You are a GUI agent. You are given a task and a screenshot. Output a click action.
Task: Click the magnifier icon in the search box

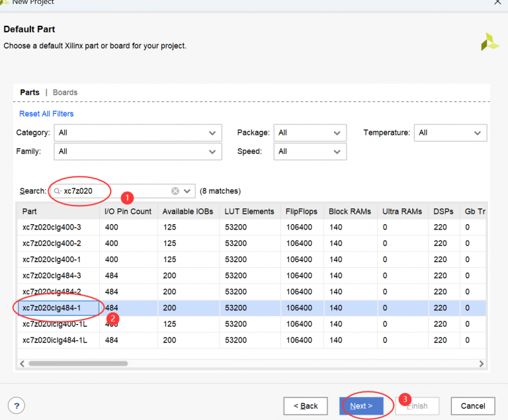58,191
